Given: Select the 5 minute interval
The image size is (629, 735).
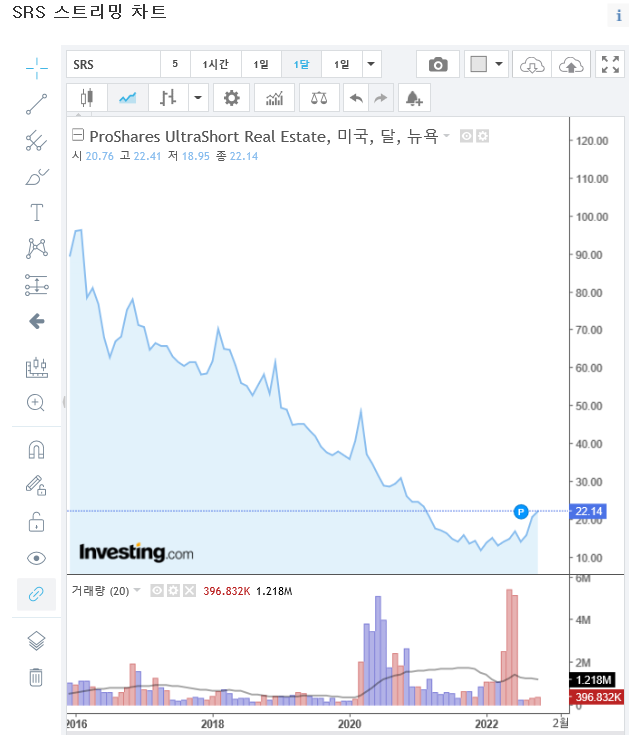Looking at the screenshot, I should pos(175,64).
